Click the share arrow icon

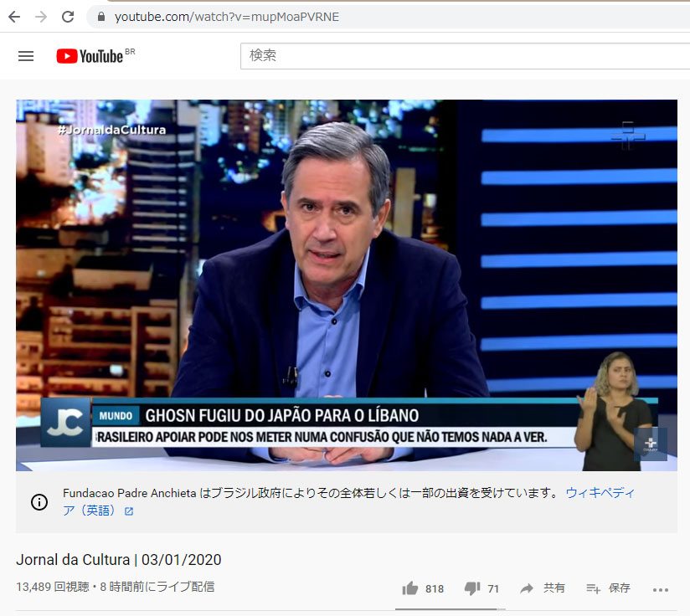[x=527, y=588]
